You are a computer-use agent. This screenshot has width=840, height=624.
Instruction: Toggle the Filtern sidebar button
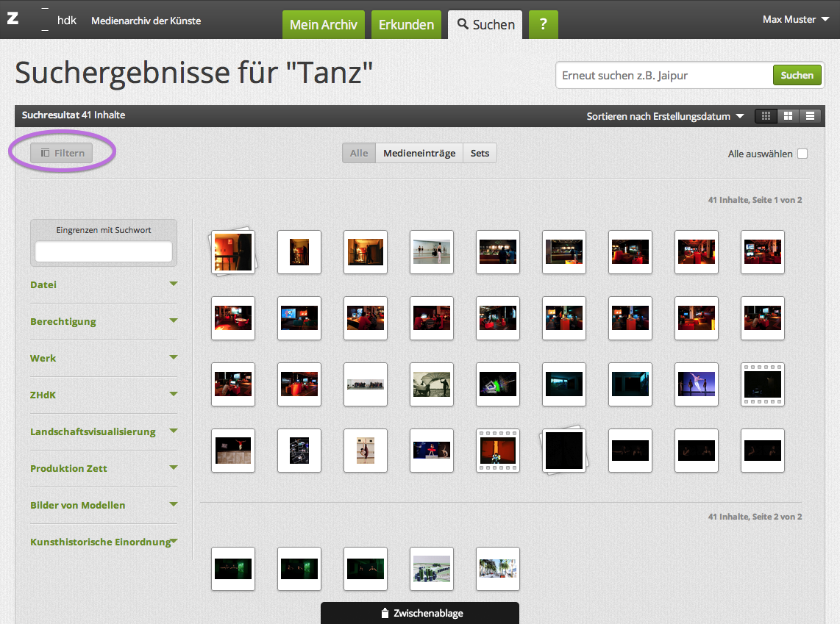click(62, 153)
